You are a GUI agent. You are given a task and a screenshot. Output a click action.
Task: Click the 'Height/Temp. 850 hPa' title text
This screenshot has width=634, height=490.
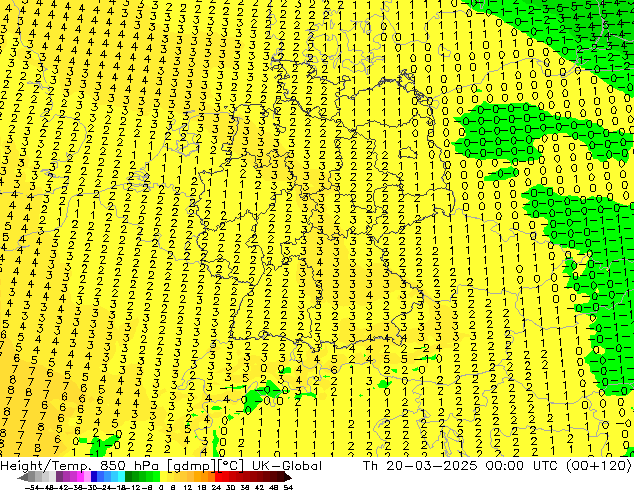[79, 466]
